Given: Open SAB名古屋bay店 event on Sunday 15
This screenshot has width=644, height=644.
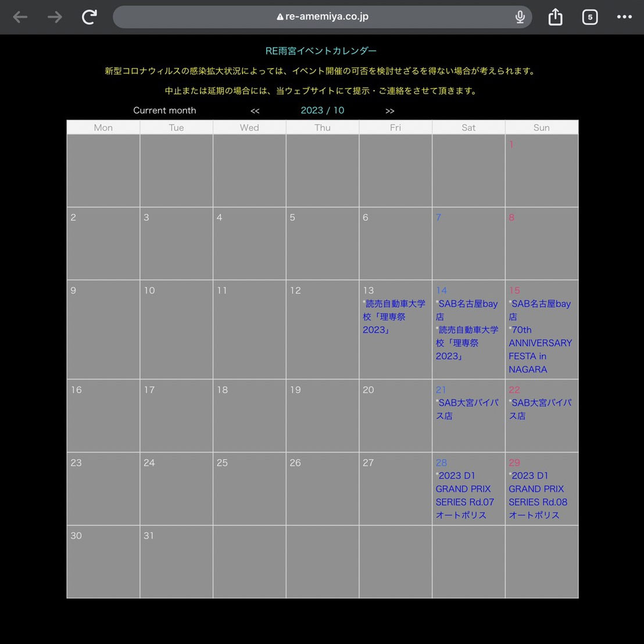Looking at the screenshot, I should [540, 310].
